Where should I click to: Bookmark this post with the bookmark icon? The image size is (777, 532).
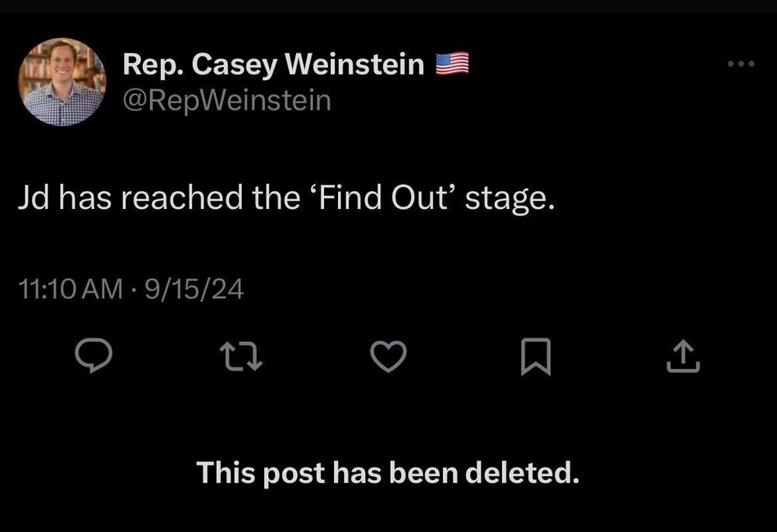(536, 356)
